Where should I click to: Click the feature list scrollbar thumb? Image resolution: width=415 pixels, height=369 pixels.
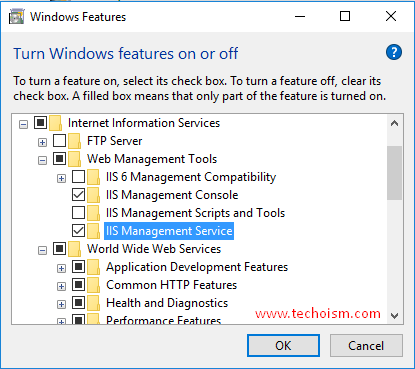(x=395, y=173)
